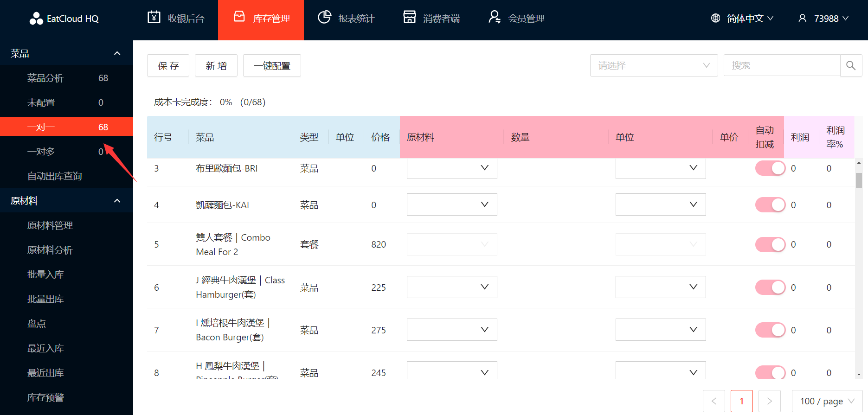
Task: Open the 100 / page size dropdown
Action: tap(827, 401)
